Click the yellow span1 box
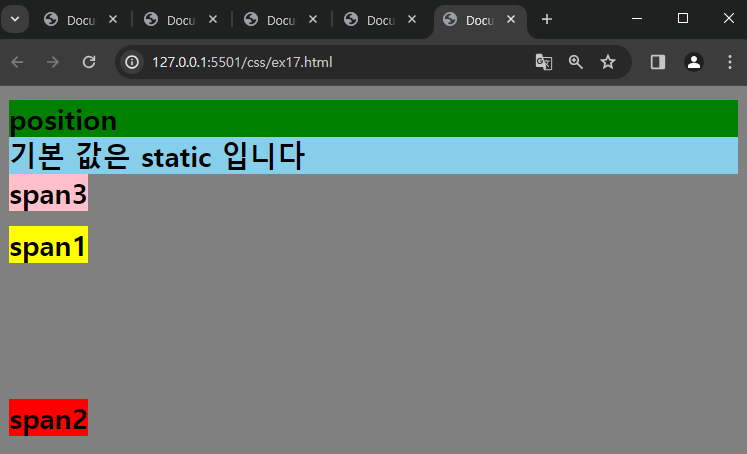The image size is (747, 454). [48, 244]
